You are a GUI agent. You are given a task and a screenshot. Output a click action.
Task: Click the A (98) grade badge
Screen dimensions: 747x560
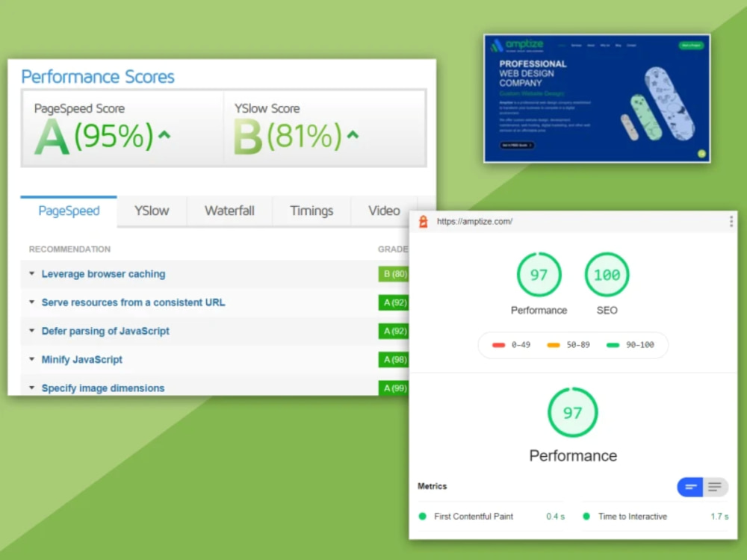pyautogui.click(x=394, y=360)
